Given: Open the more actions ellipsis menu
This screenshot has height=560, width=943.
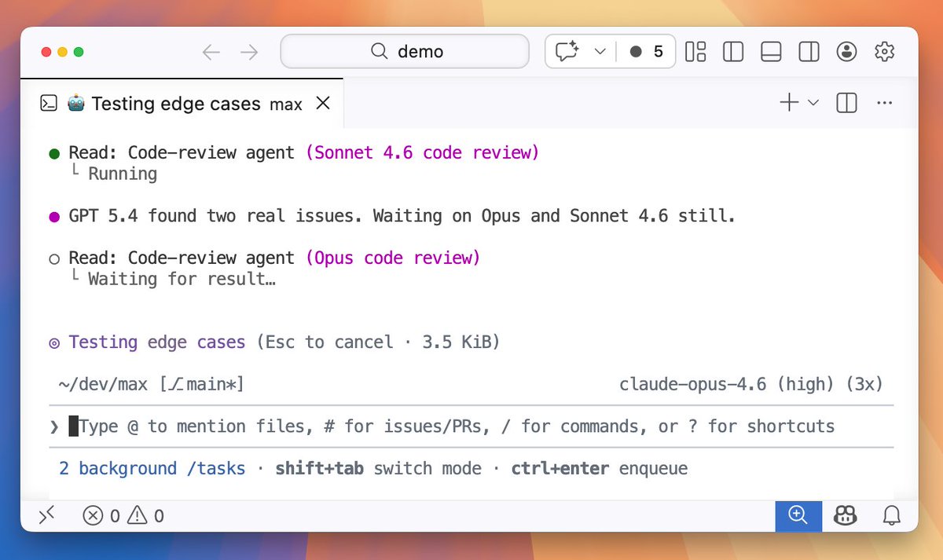Looking at the screenshot, I should tap(884, 103).
